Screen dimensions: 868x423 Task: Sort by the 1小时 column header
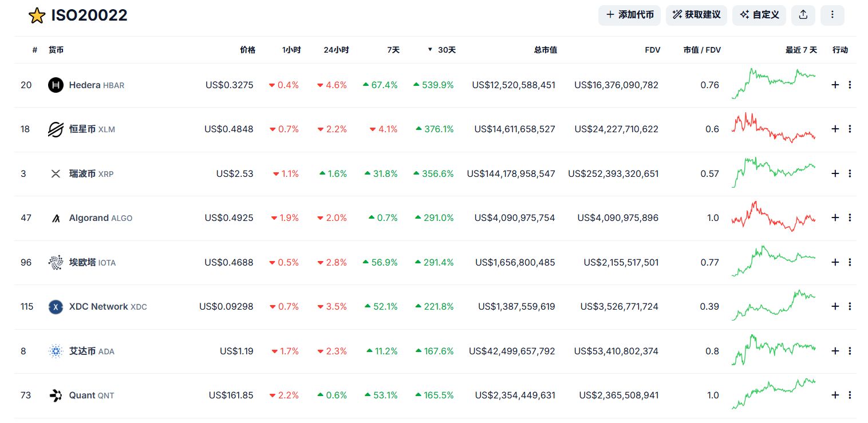click(291, 50)
